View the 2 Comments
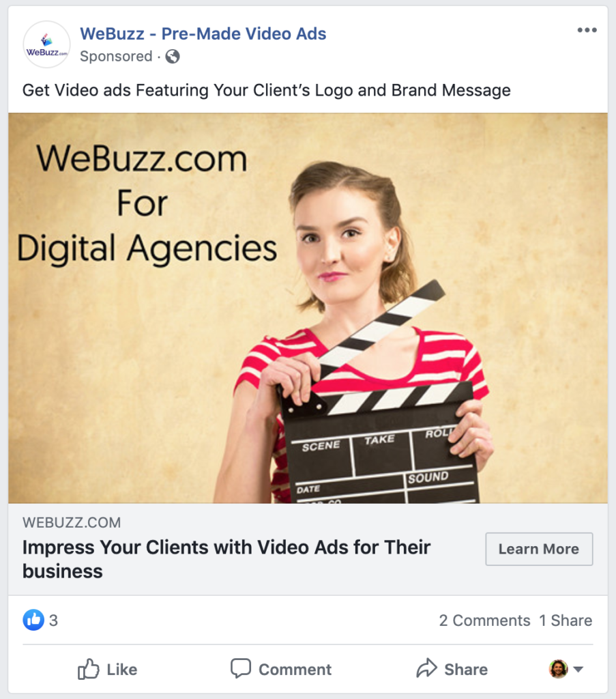 484,620
